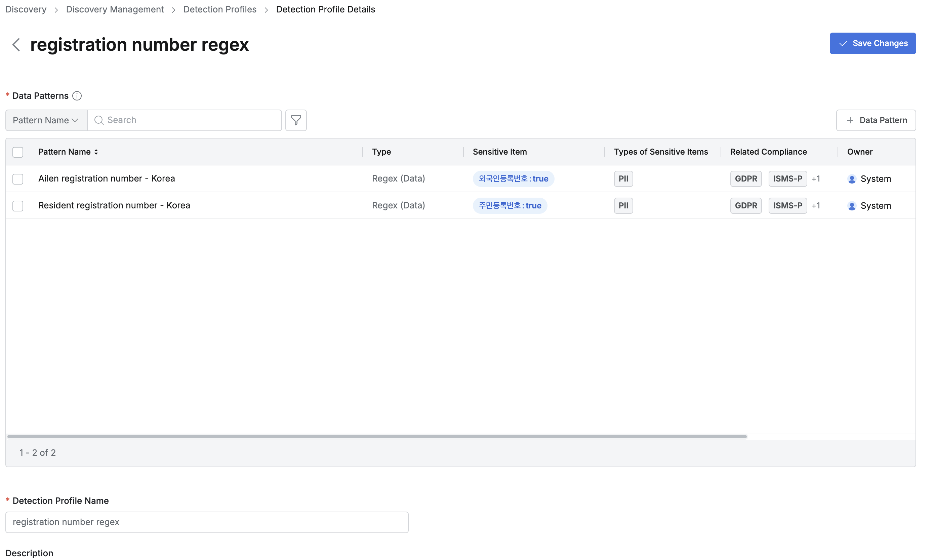The image size is (935, 560).
Task: Click the +1 compliance indicator in first row
Action: (x=816, y=179)
